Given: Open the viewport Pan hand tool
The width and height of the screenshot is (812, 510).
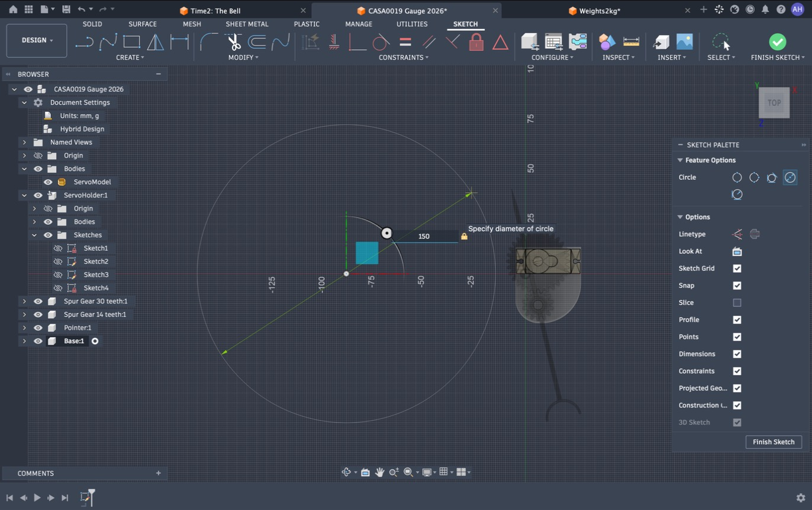Looking at the screenshot, I should pyautogui.click(x=379, y=472).
